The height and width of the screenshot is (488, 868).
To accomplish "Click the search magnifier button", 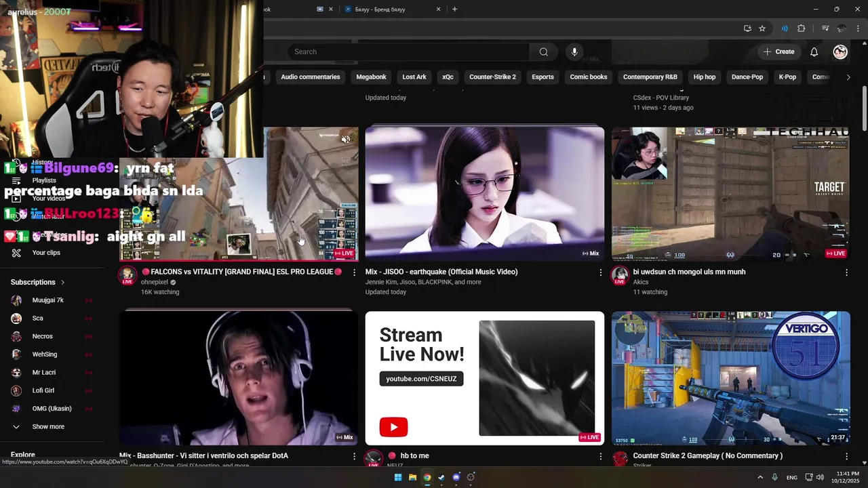I will [543, 52].
